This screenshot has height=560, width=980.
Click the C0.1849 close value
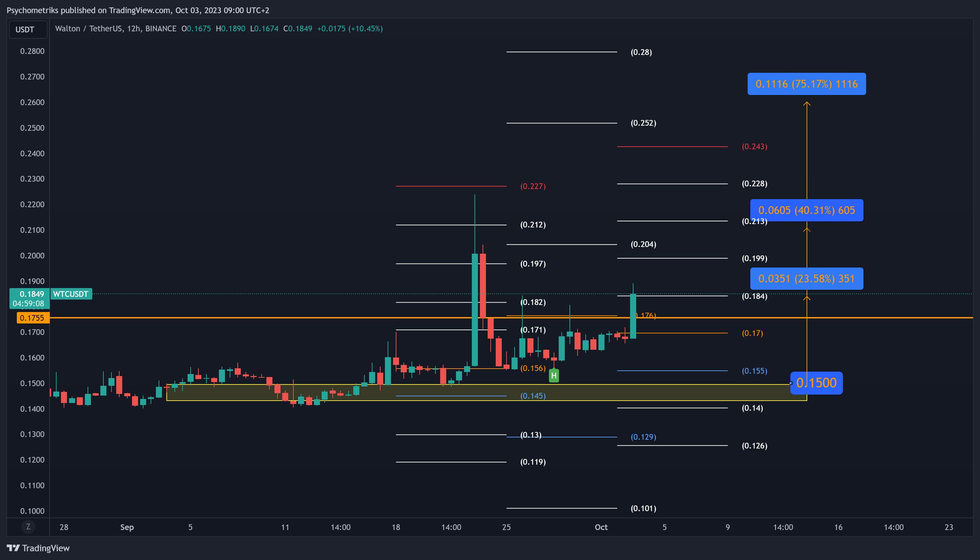pos(297,28)
